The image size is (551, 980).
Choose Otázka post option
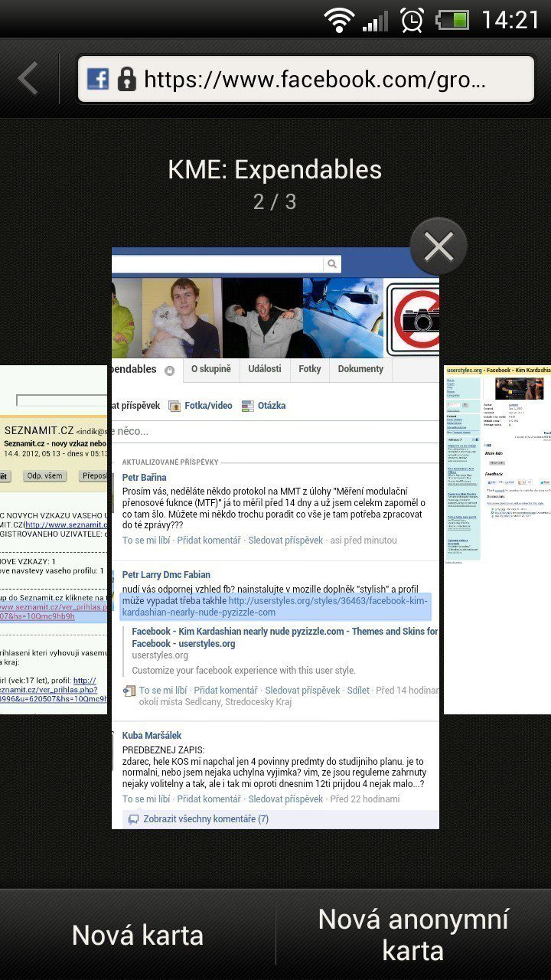pyautogui.click(x=271, y=406)
